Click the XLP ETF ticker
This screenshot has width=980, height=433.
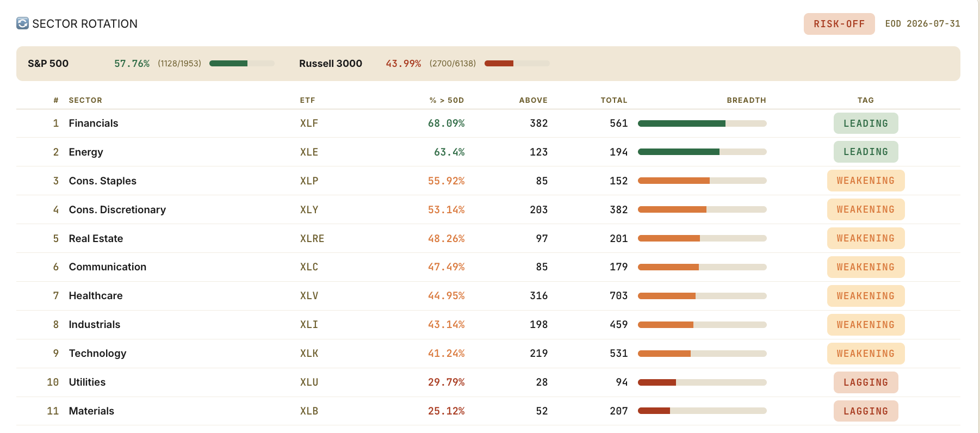(x=309, y=181)
